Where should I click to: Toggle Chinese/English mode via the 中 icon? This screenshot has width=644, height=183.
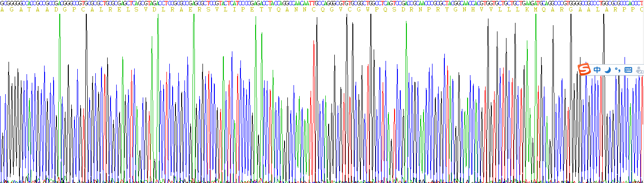[597, 70]
